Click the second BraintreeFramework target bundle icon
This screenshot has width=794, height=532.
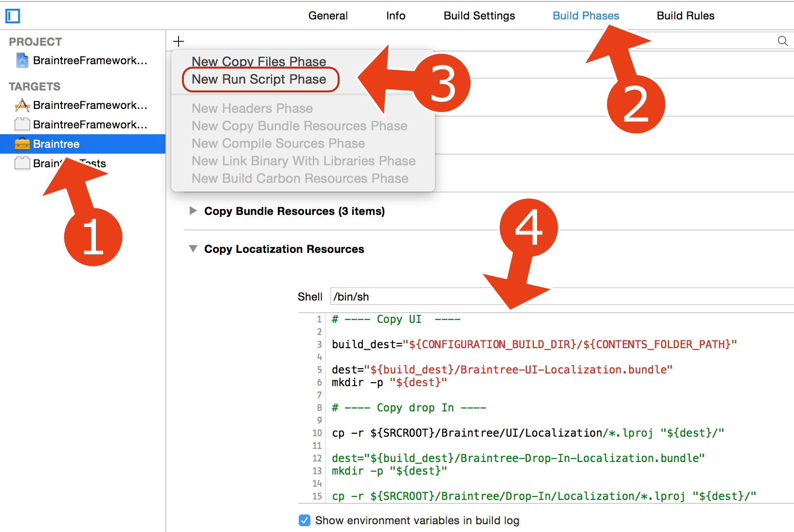pyautogui.click(x=22, y=124)
